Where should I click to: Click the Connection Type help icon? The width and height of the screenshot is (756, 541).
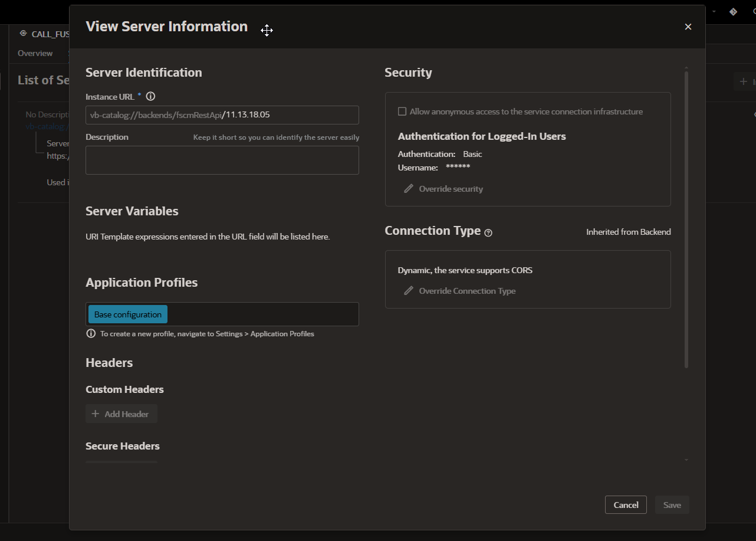488,232
